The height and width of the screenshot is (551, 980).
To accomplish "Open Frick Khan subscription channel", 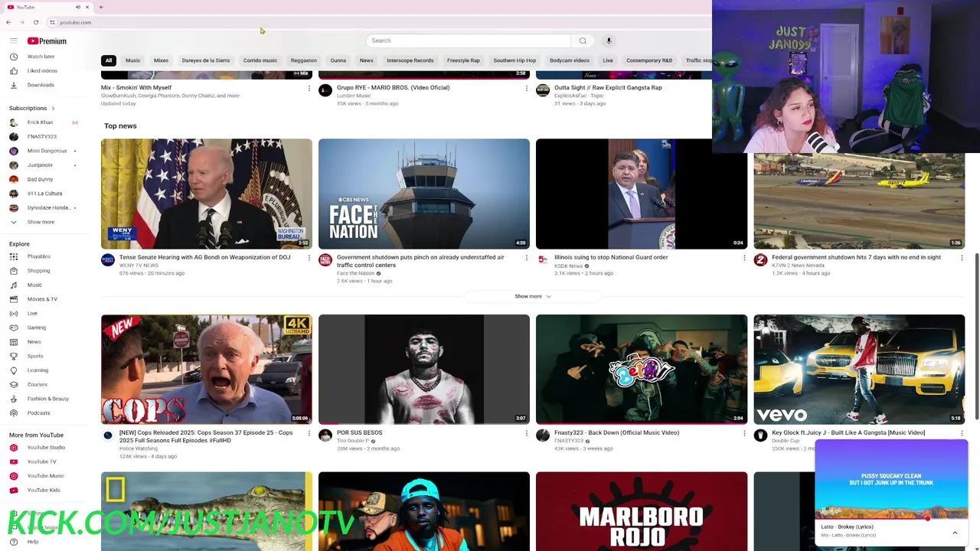I will [40, 122].
